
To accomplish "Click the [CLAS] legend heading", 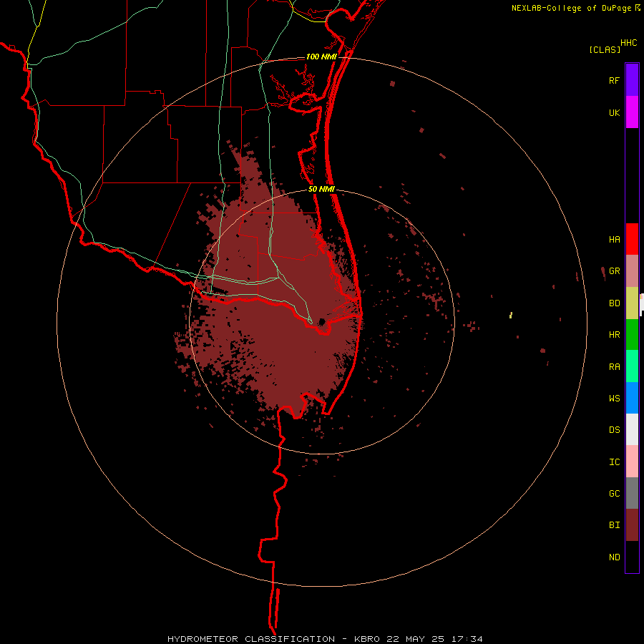I will (605, 49).
